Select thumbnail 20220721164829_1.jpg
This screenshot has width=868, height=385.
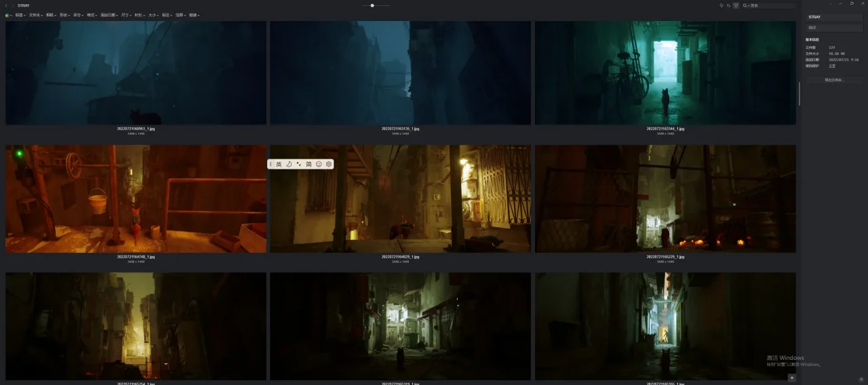point(400,199)
